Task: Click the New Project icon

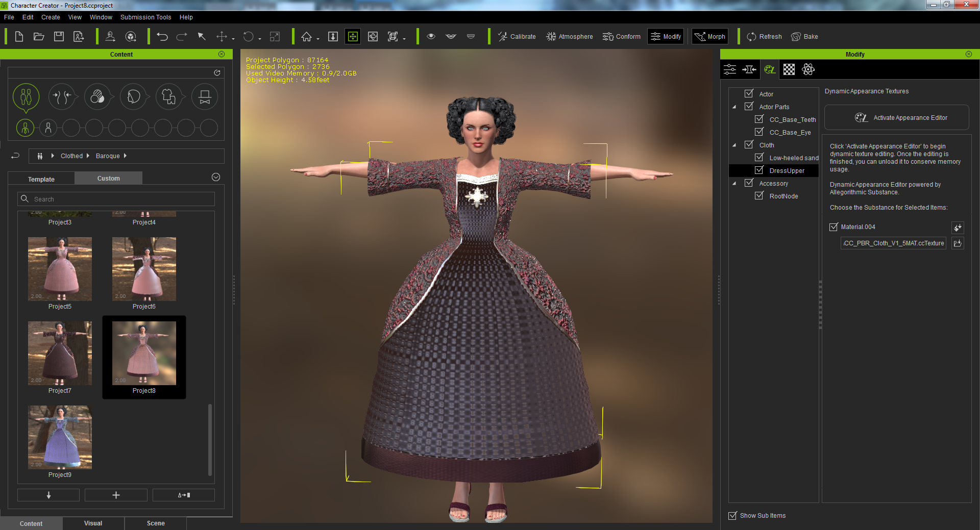Action: point(19,37)
